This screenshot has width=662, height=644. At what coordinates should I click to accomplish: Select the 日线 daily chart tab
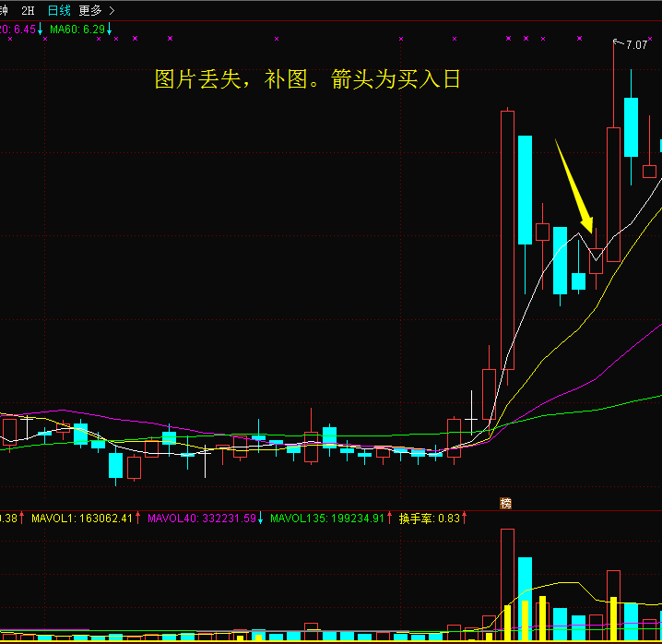pyautogui.click(x=59, y=10)
